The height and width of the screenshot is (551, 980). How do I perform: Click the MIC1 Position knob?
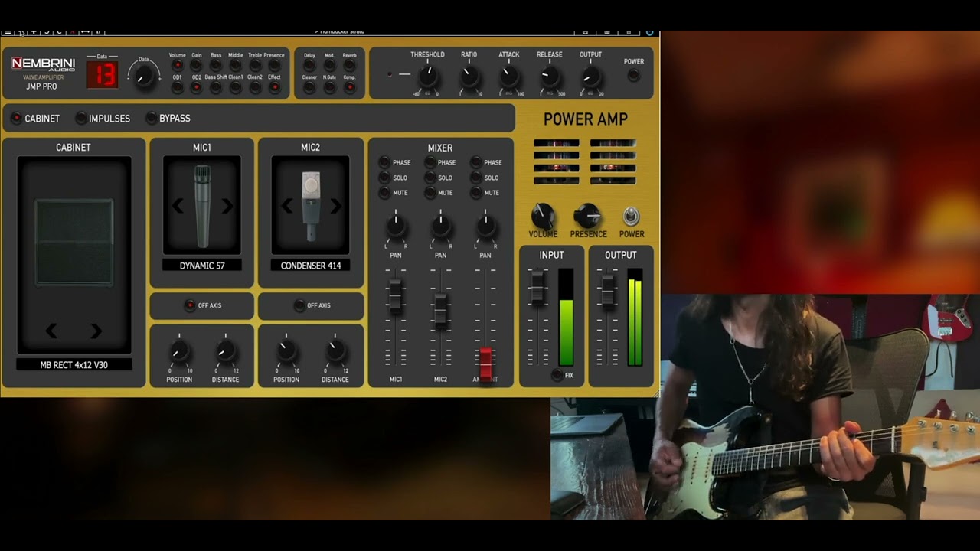[x=179, y=351]
